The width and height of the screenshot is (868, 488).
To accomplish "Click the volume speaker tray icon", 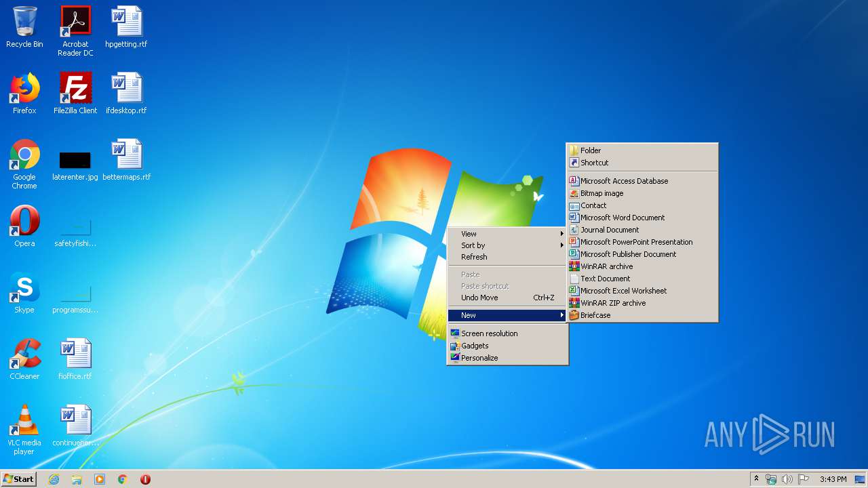I will pos(787,479).
